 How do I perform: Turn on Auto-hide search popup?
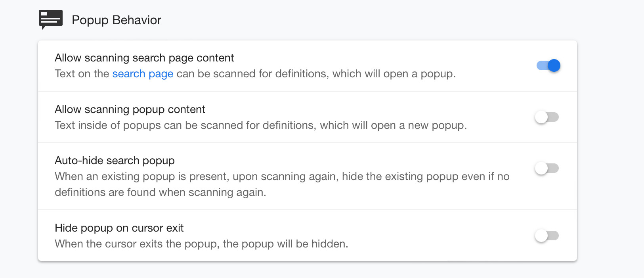tap(547, 168)
